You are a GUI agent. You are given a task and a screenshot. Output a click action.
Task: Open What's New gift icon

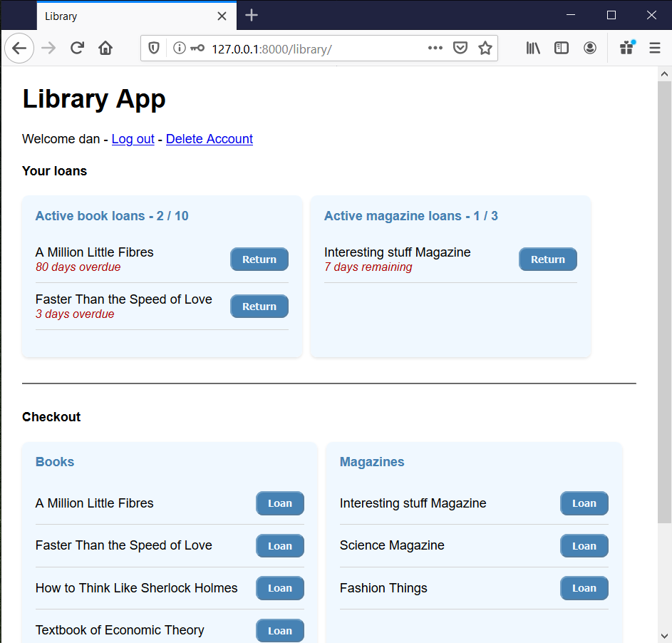(x=627, y=47)
